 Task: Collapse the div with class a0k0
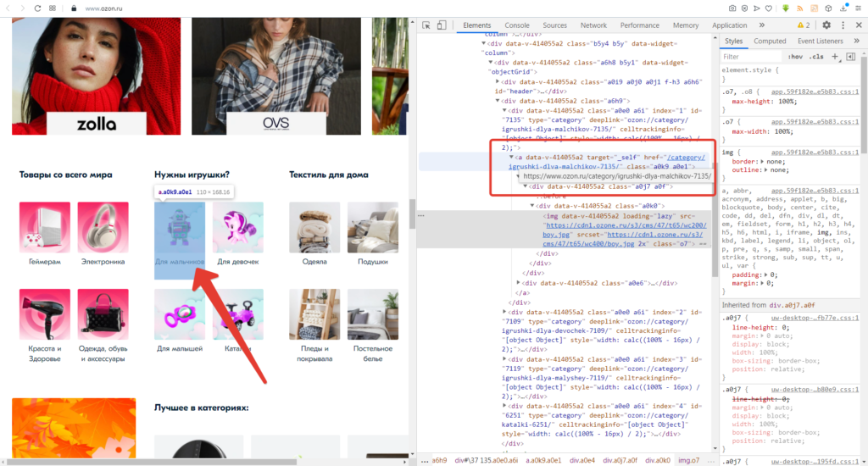click(x=535, y=205)
